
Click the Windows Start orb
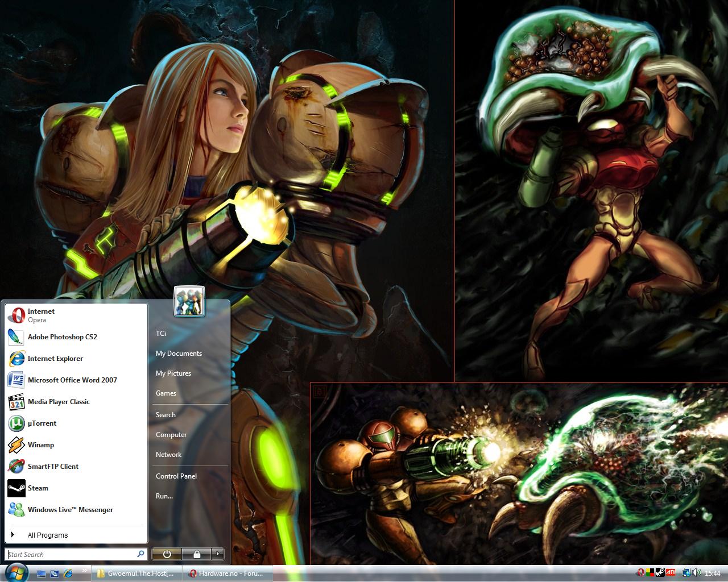[x=16, y=572]
